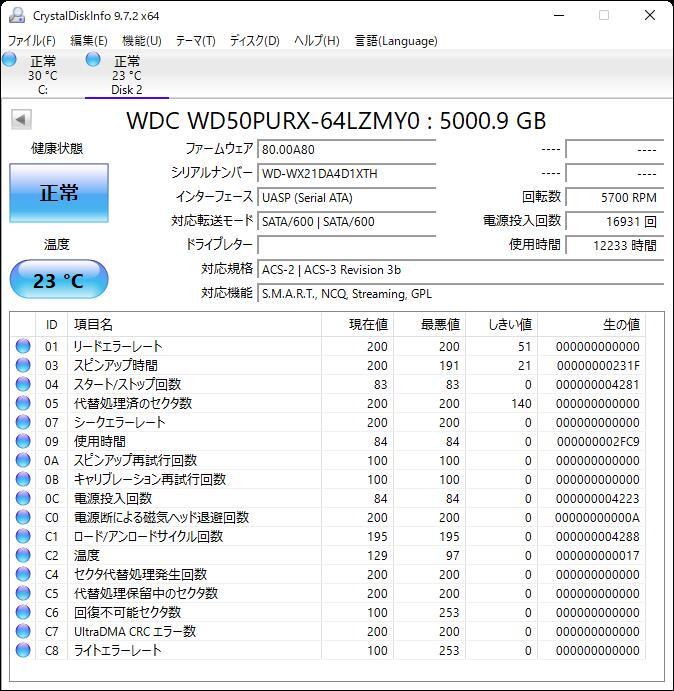Click the 対応機能 field with S.M.A.R.T., NCQ

461,293
